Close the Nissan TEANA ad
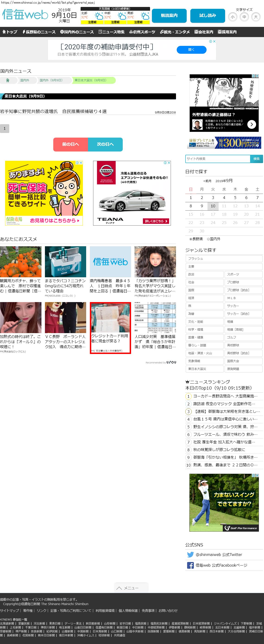This screenshot has height=644, width=264. tap(169, 162)
